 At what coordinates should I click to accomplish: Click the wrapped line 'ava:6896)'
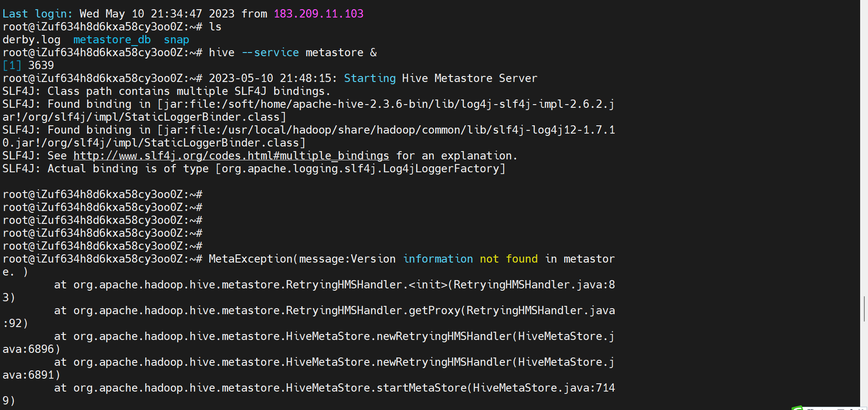[31, 349]
